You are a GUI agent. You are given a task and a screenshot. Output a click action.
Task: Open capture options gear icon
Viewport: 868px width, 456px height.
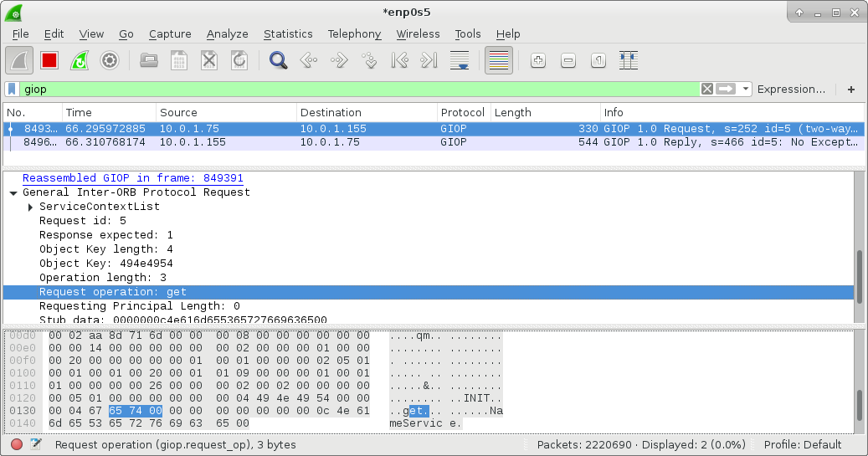point(110,60)
